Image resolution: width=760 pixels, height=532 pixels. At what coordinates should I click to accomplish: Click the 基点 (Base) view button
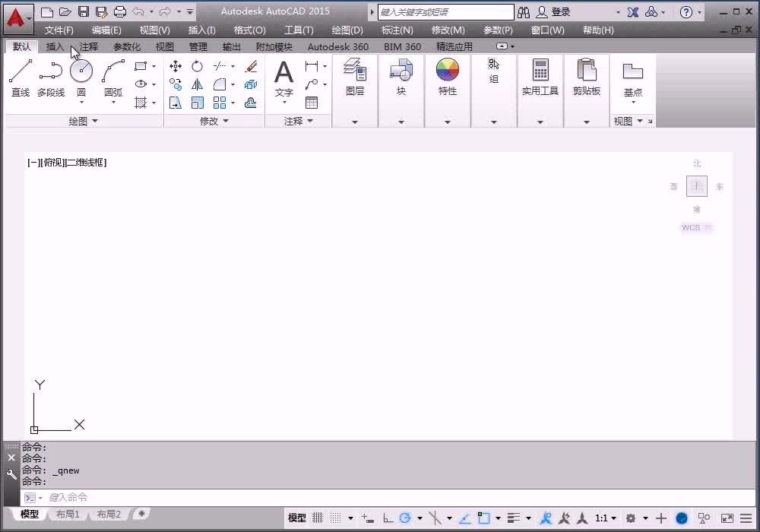(633, 78)
